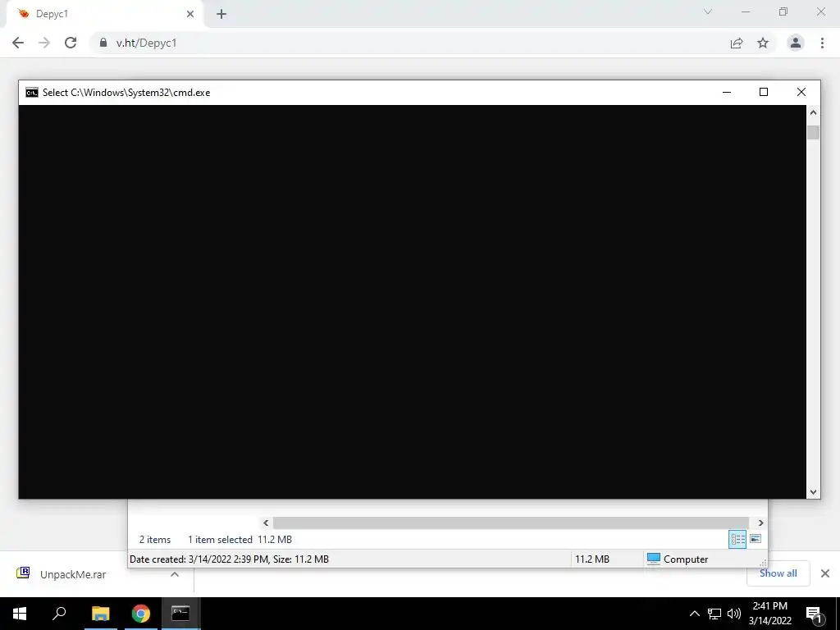Show hidden system tray icons

coord(694,614)
